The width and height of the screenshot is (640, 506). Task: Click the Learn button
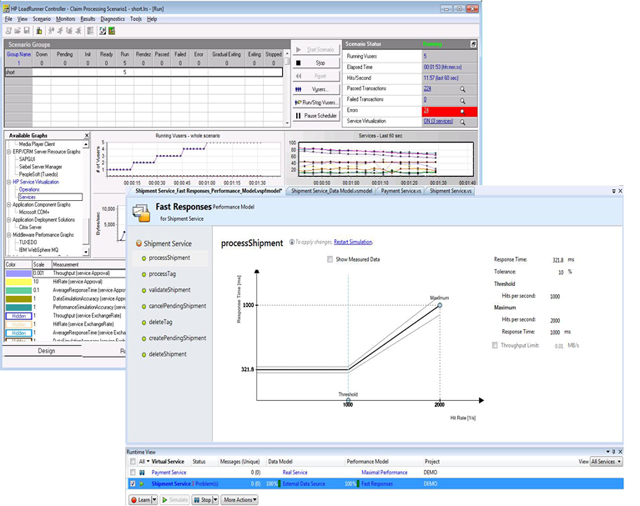(140, 499)
